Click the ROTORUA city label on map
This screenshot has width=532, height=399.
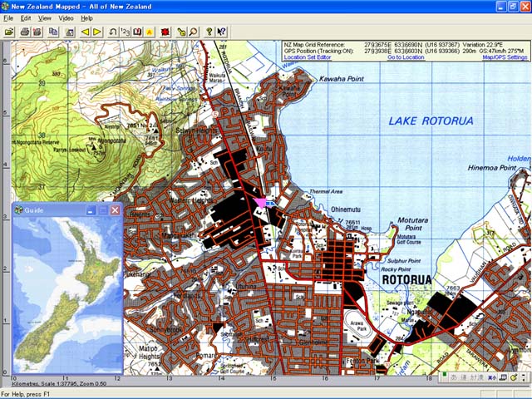(406, 280)
